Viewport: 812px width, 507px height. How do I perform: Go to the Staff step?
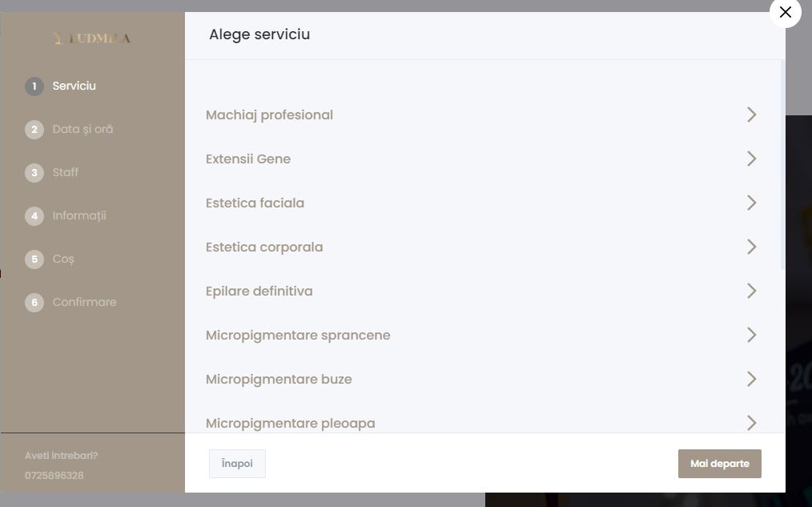(65, 172)
